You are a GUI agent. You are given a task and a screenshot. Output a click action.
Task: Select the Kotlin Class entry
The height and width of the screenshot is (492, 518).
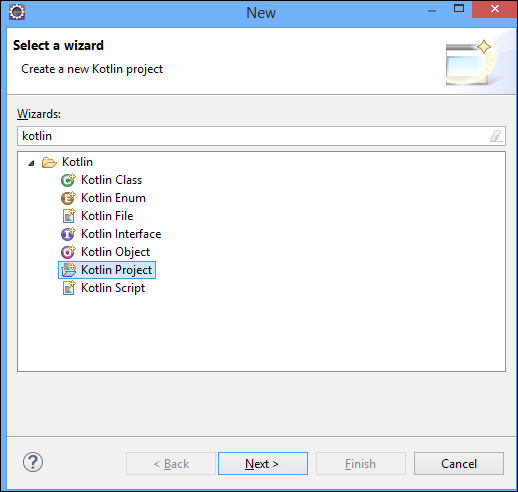click(x=111, y=180)
